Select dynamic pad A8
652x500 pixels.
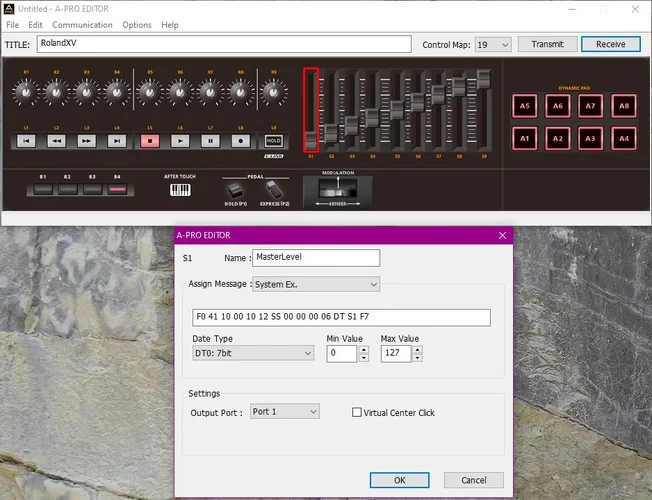624,106
